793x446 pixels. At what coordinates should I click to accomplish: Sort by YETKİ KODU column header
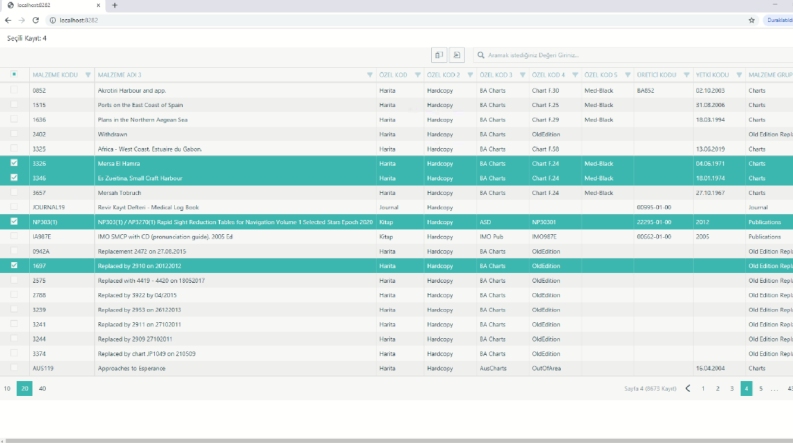[713, 75]
